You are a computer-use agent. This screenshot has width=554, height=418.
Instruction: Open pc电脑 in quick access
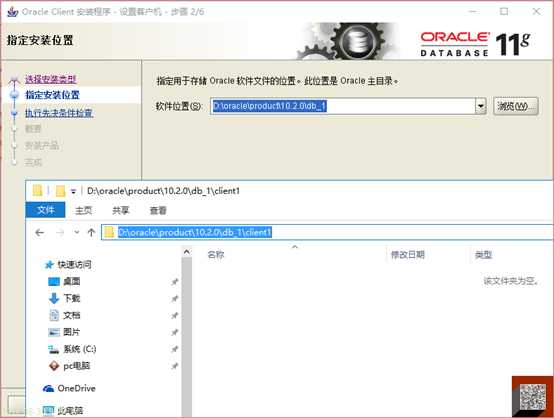click(77, 366)
